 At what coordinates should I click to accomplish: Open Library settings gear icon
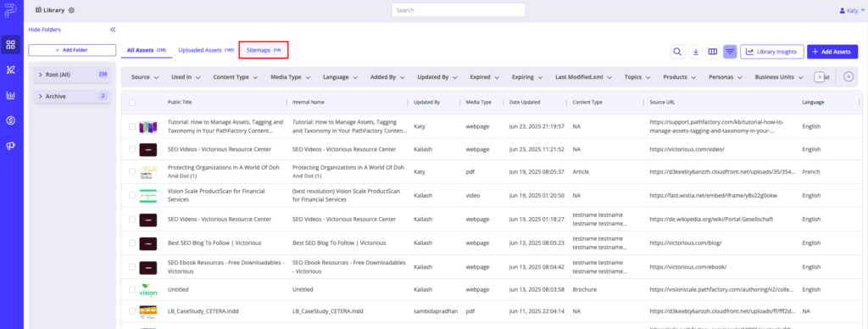click(71, 10)
